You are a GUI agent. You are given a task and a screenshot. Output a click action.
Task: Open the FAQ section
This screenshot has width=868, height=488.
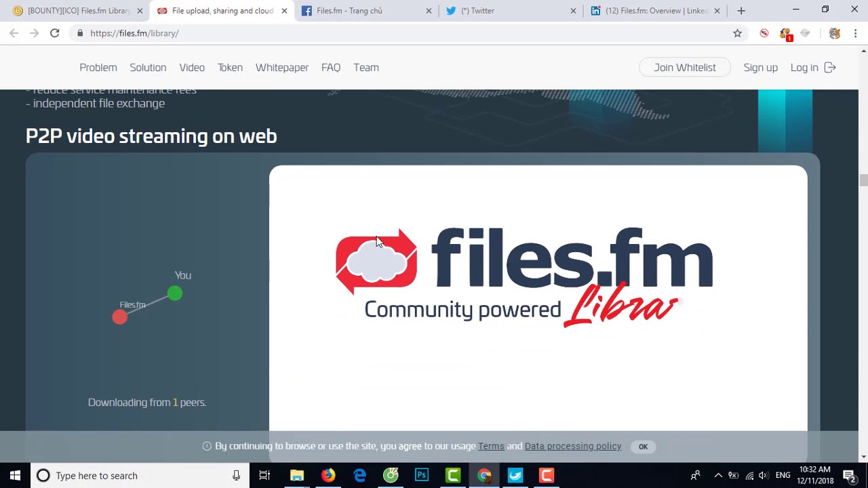(331, 67)
